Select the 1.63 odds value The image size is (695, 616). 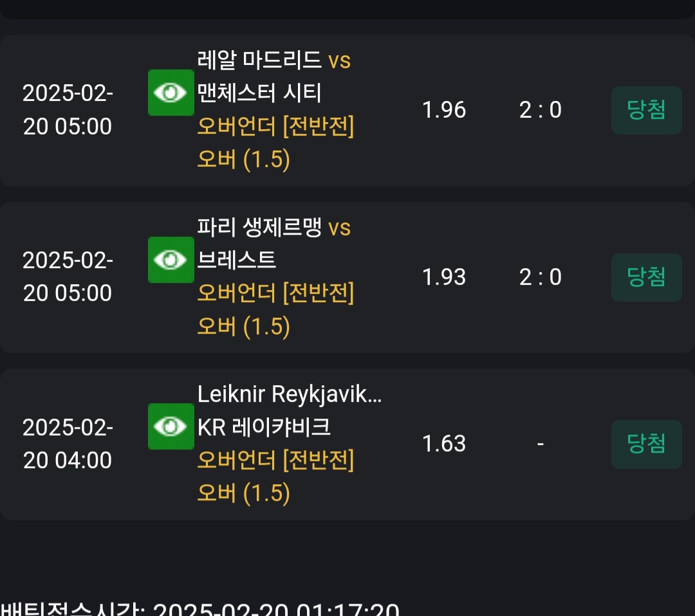444,444
